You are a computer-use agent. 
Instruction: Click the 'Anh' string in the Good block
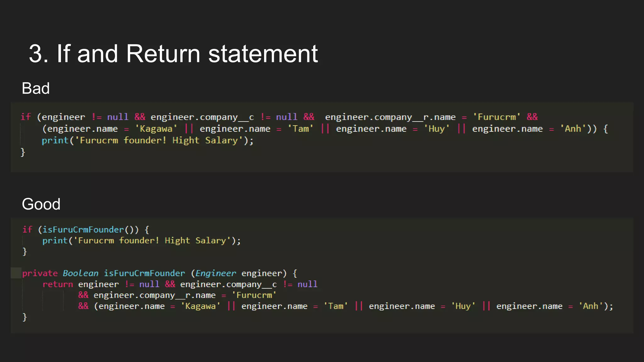point(591,306)
